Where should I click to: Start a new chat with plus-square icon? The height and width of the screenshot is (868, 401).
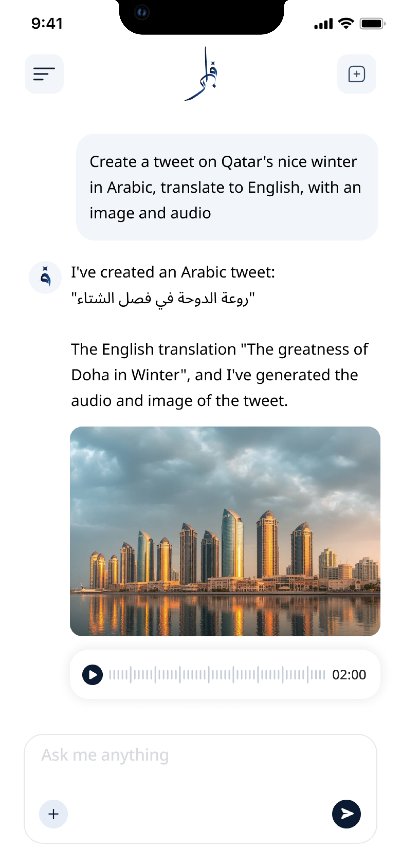(356, 74)
